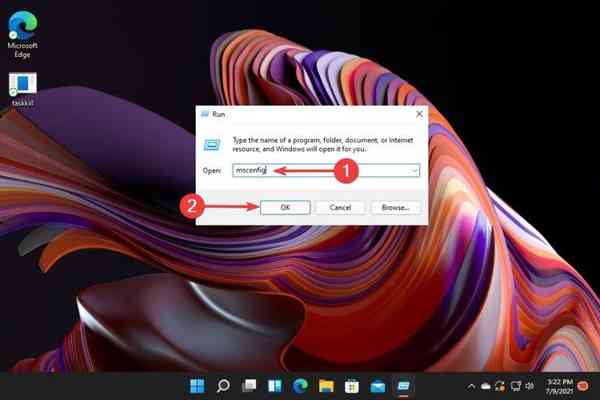Open Microsoft Edge desktop shortcut
Image resolution: width=600 pixels, height=400 pixels.
pos(23,26)
